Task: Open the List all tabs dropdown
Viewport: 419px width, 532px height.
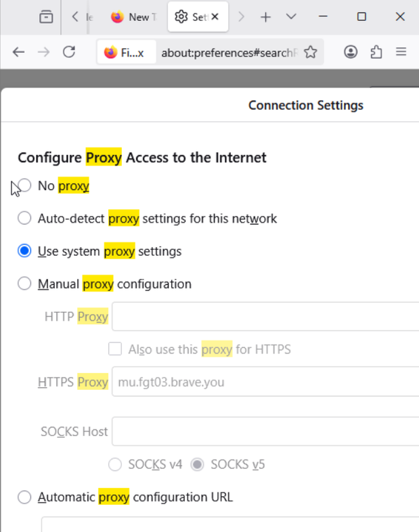Action: (x=291, y=17)
